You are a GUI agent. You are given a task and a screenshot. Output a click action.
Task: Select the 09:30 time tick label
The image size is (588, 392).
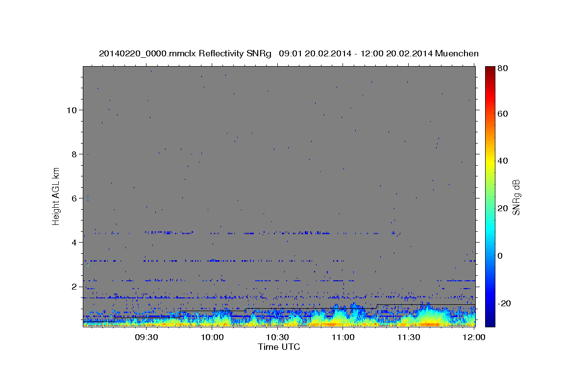coord(147,337)
